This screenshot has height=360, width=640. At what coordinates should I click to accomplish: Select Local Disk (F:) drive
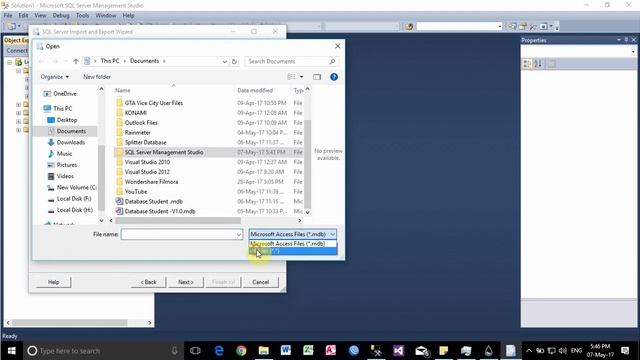[x=73, y=198]
